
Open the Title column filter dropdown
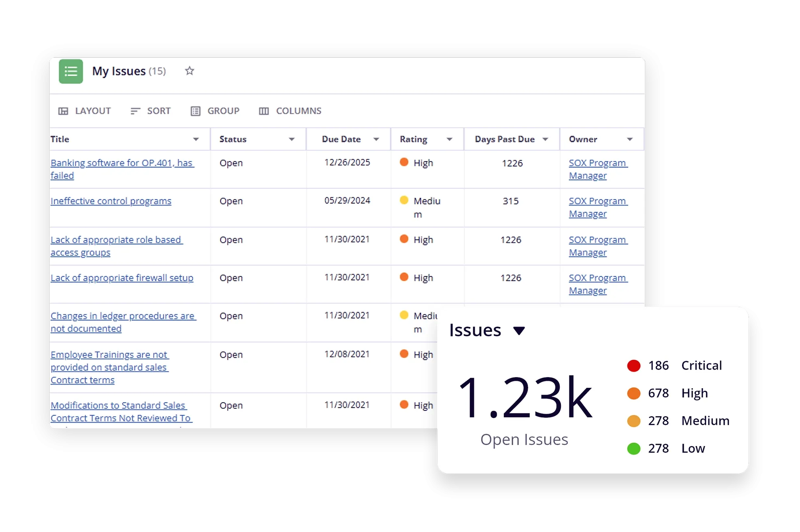196,139
